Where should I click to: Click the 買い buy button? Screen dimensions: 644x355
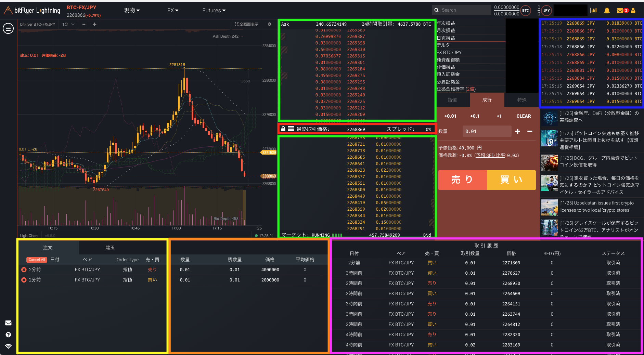pos(511,180)
